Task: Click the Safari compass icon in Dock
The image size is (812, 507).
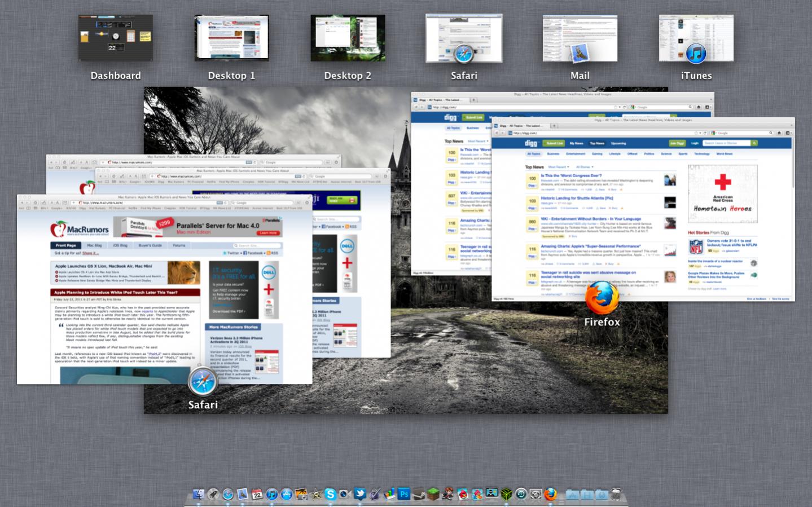Action: pos(228,495)
